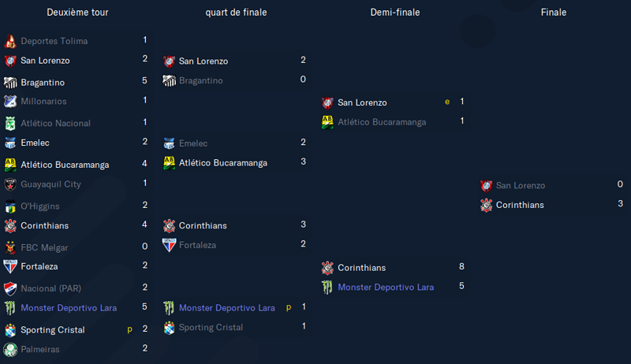Open Sporting Cristal in Deuxième tour

(53, 330)
